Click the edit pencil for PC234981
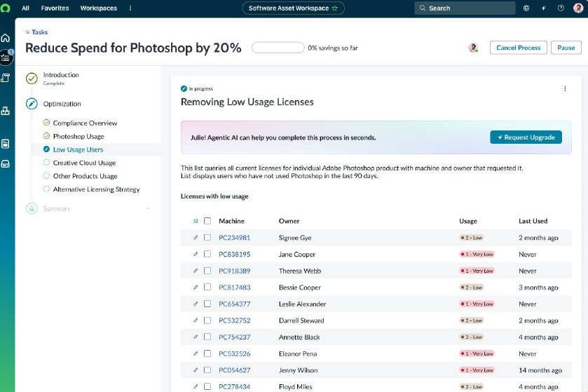The width and height of the screenshot is (588, 392). [196, 238]
